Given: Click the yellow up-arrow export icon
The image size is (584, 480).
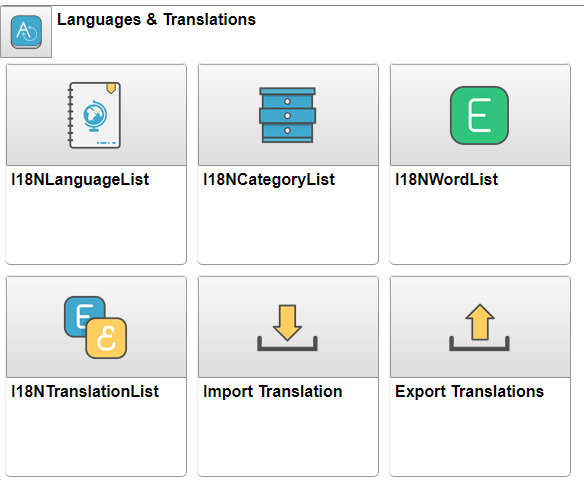Looking at the screenshot, I should coord(479,328).
